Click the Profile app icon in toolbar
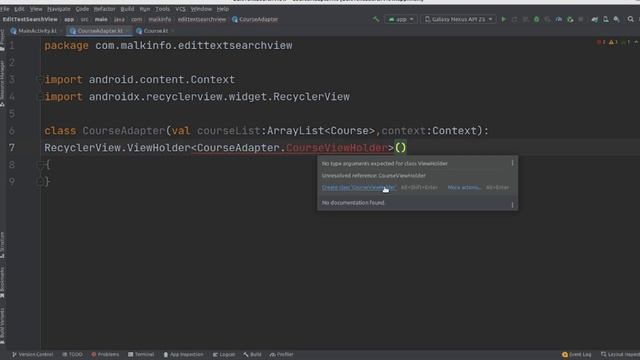 coord(559,19)
